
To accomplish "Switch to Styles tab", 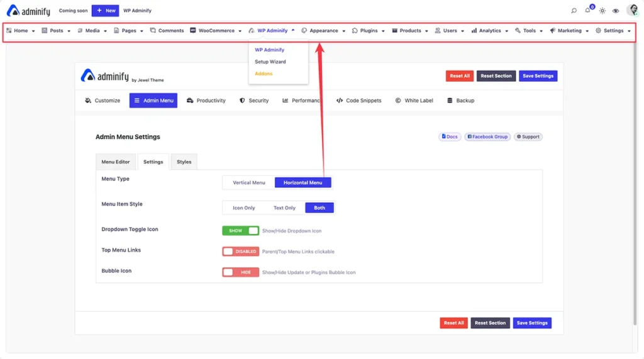I will point(184,162).
